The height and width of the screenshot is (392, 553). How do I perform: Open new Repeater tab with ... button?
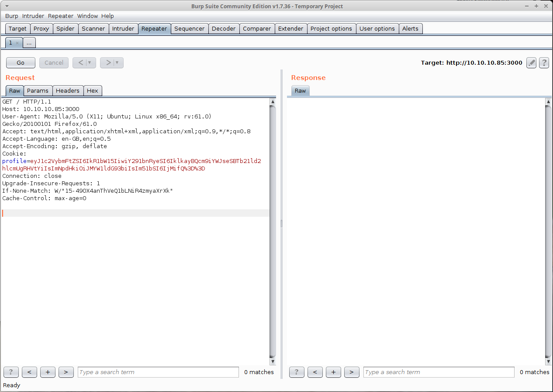29,43
